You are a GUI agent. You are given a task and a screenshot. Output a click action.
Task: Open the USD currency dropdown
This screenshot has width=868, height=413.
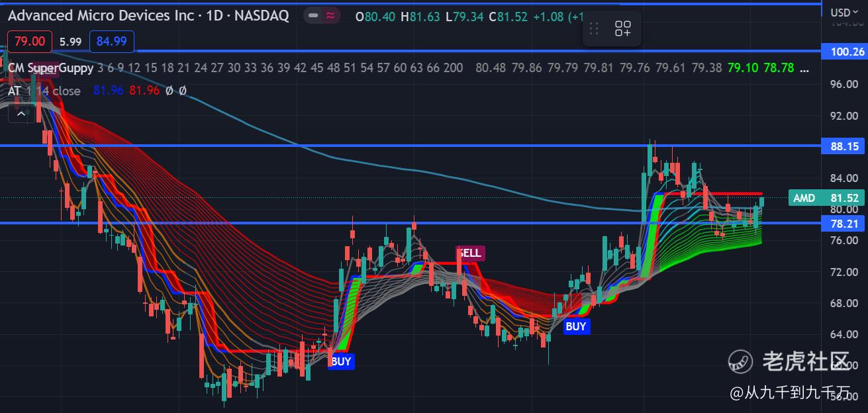844,12
